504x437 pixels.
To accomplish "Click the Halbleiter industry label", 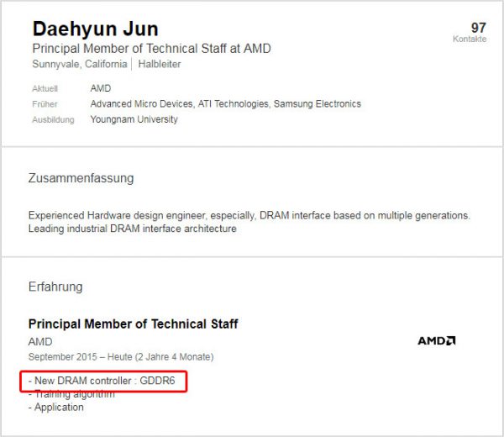I will coord(160,64).
